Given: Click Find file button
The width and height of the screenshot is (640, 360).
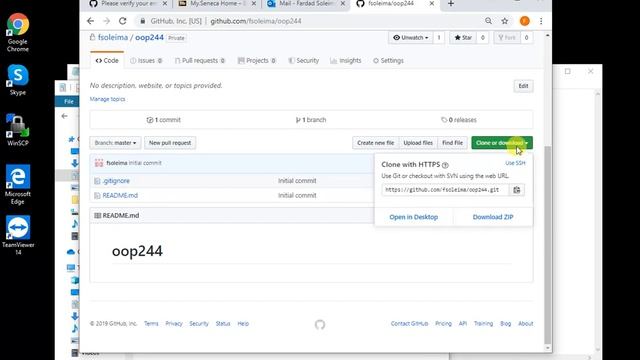Looking at the screenshot, I should click(x=452, y=143).
